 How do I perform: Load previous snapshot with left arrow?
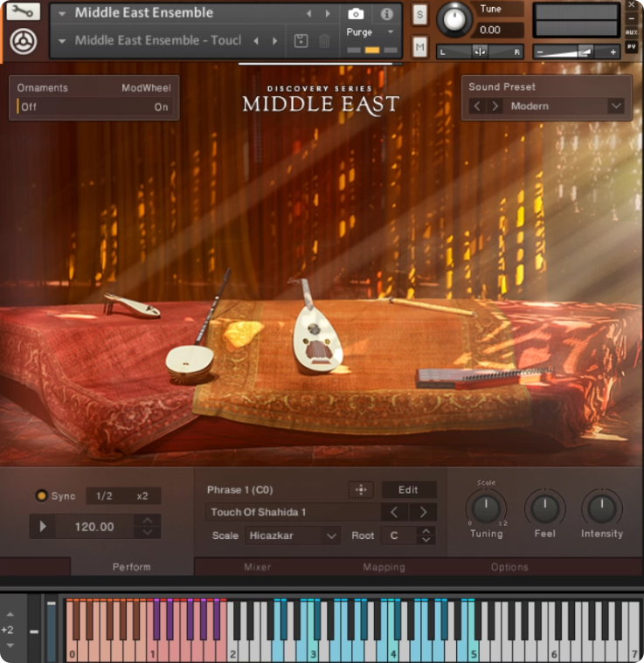(256, 41)
